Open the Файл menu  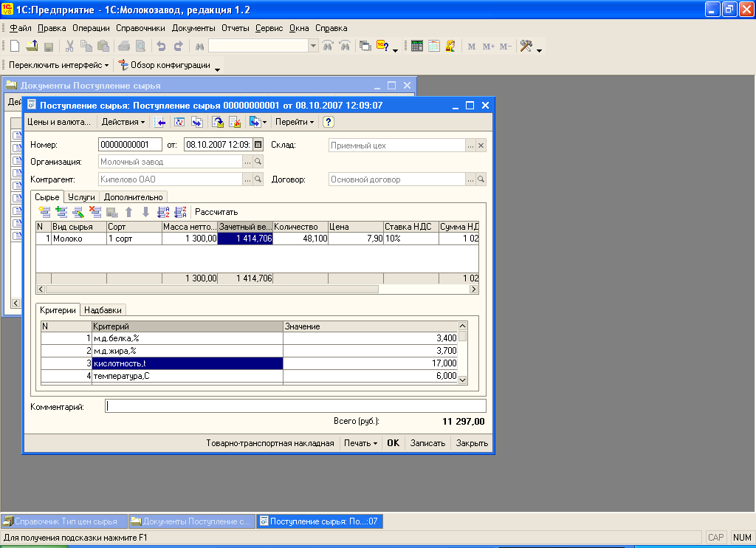[x=20, y=28]
